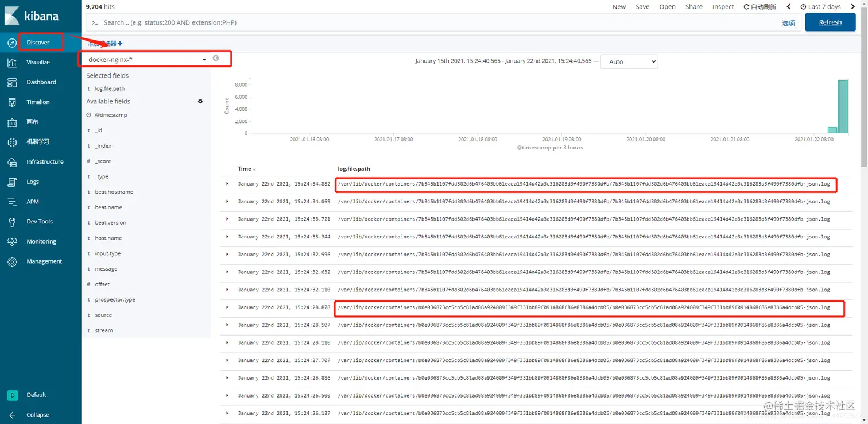Select the @timestamp field
The image size is (868, 424).
111,115
